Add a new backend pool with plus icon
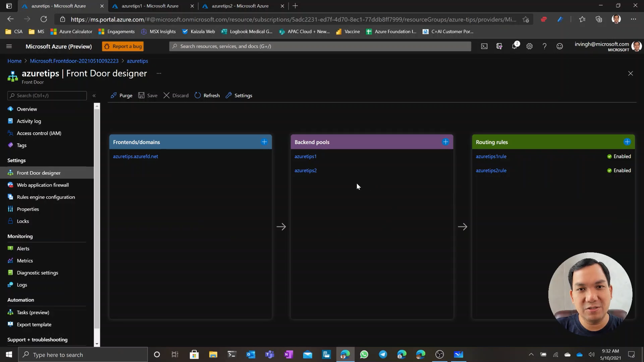 pos(446,142)
